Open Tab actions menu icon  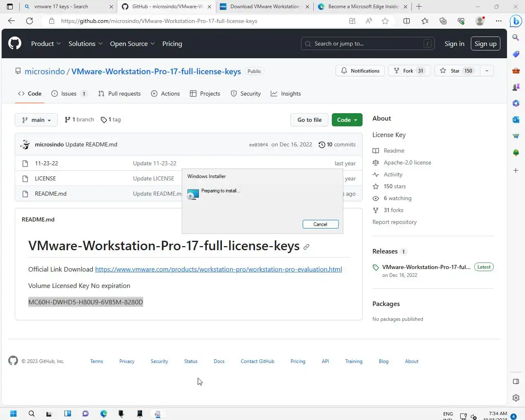pyautogui.click(x=10, y=7)
